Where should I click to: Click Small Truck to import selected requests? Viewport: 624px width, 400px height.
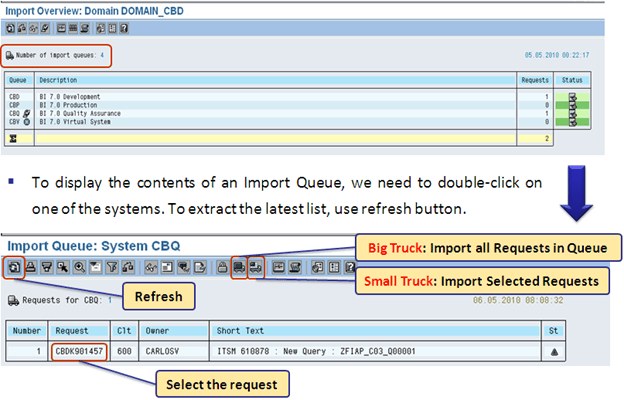[x=254, y=268]
